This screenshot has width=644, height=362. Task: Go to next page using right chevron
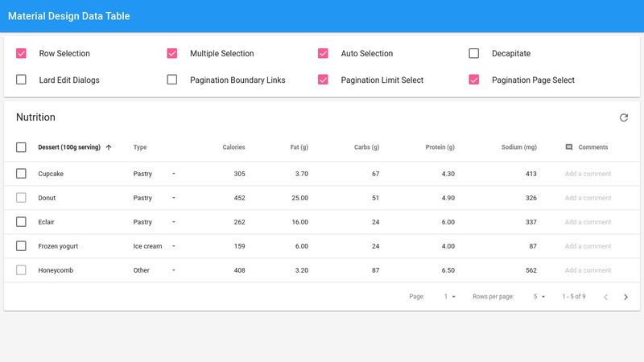pos(625,297)
